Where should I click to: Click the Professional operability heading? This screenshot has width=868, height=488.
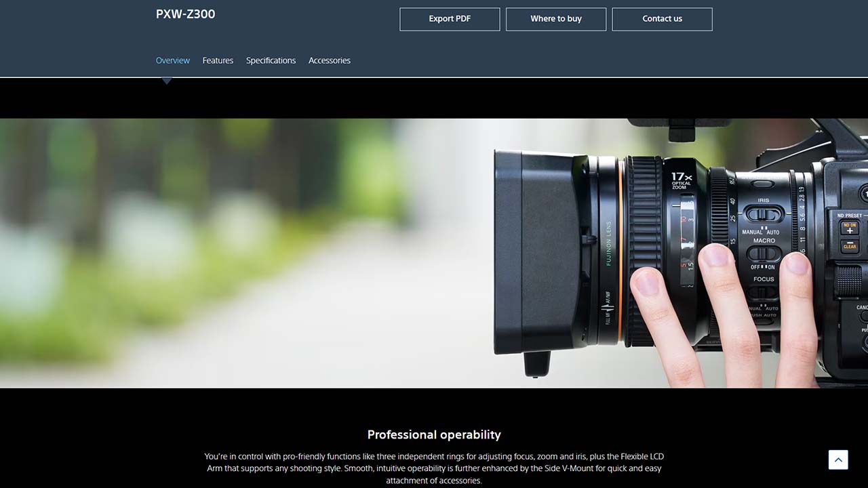pos(434,434)
